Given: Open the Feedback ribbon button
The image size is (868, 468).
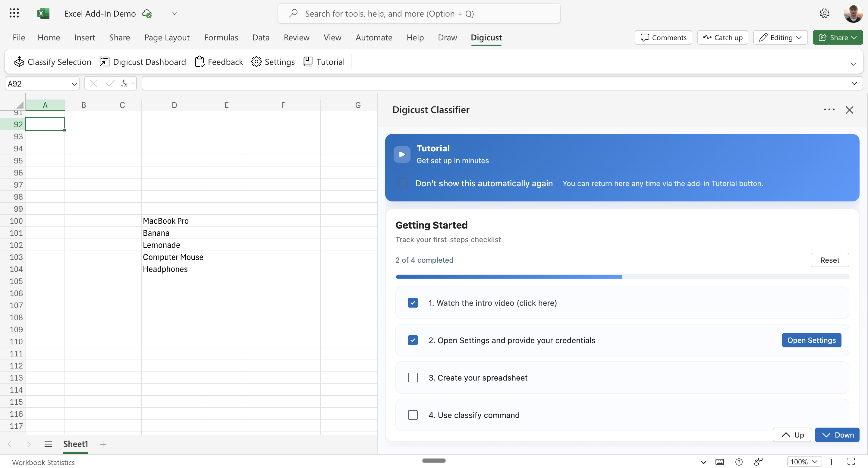Looking at the screenshot, I should (219, 62).
